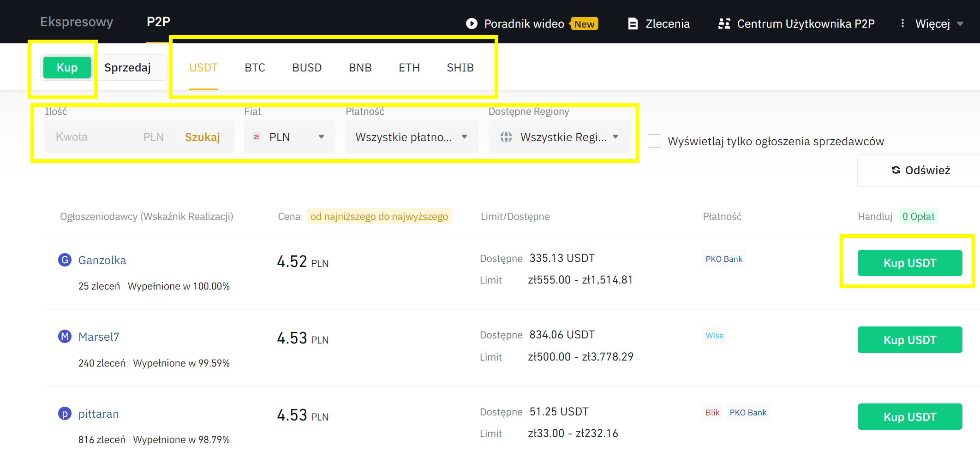
Task: Open the Ekspresowy tab
Action: (77, 22)
